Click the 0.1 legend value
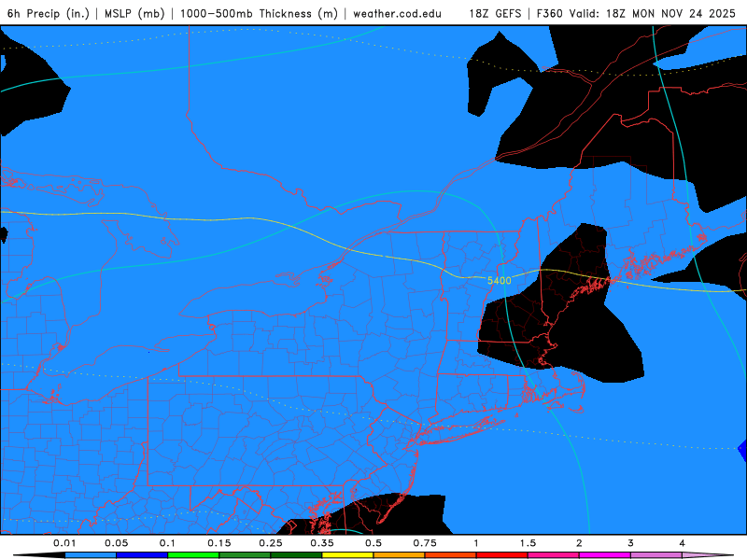The image size is (747, 560). 167,543
